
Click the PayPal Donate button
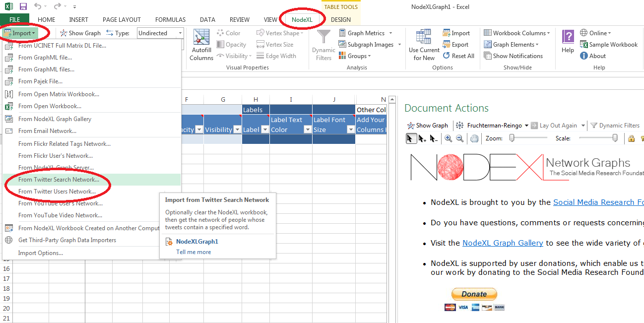pos(474,294)
